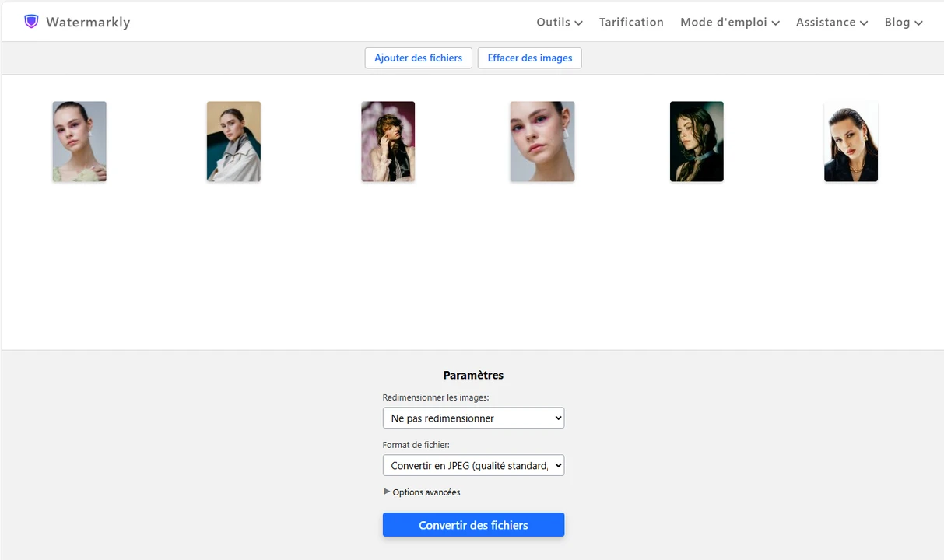Click the Watermarkly shield logo icon
The height and width of the screenshot is (560, 944).
31,22
